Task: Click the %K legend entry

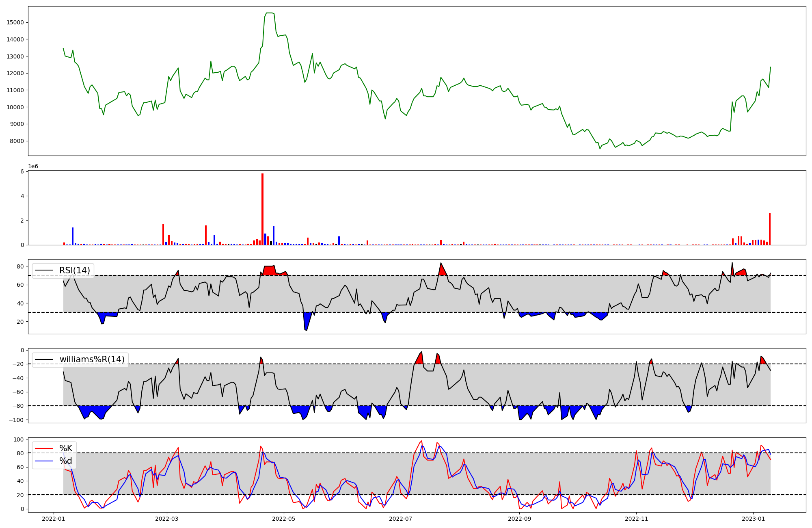Action: 66,448
